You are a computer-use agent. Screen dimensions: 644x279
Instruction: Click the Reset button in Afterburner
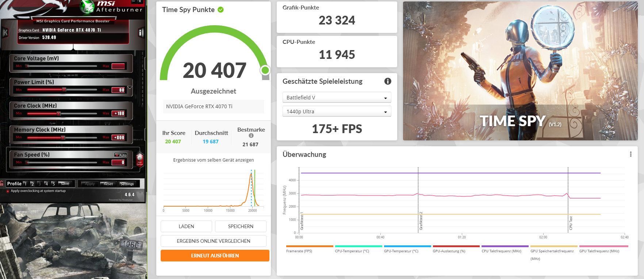108,184
